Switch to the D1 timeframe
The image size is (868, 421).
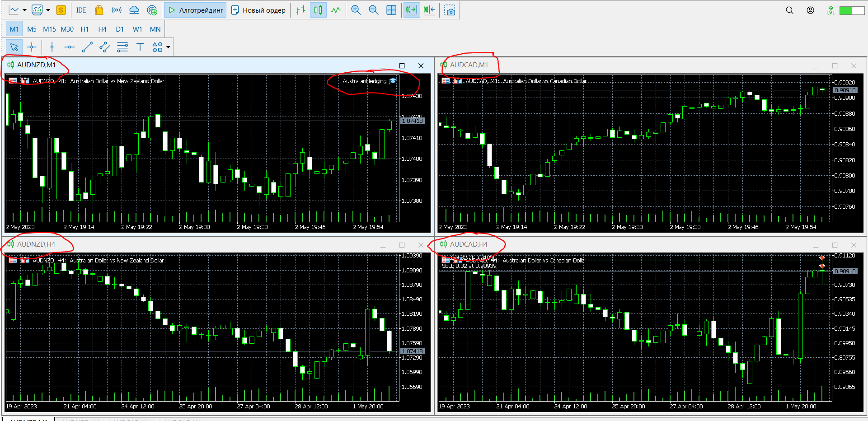point(120,29)
